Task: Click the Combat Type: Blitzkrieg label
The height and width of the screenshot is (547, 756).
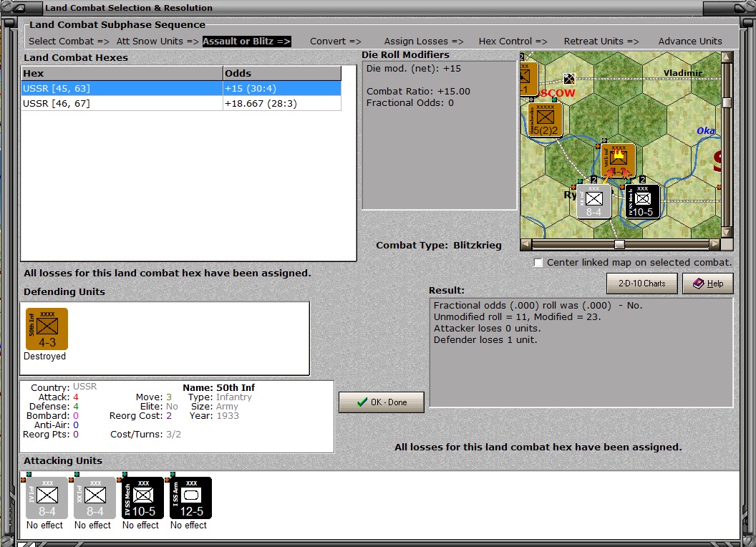Action: pos(439,245)
